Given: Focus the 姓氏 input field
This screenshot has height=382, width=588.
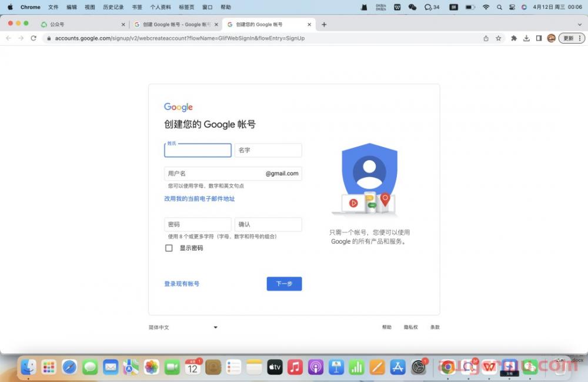Looking at the screenshot, I should coord(198,150).
